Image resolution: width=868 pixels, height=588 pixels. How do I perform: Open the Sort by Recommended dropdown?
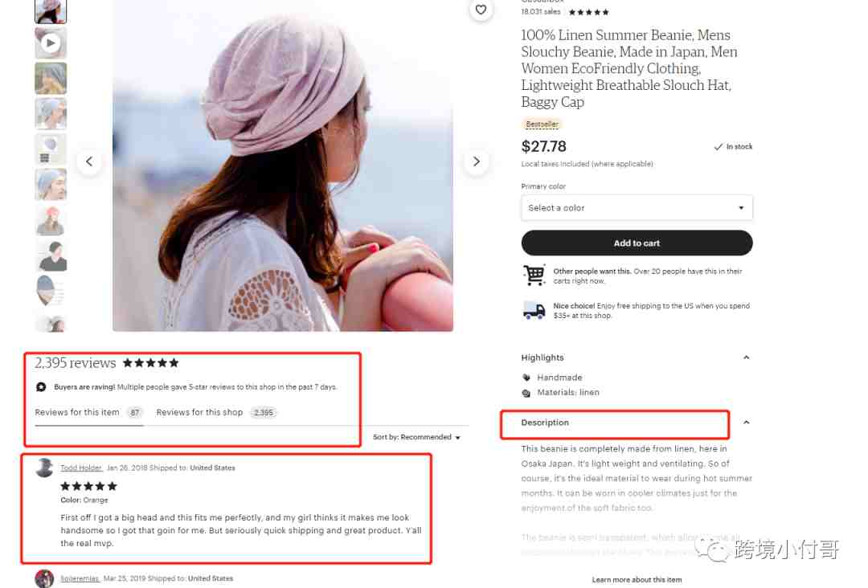click(416, 437)
